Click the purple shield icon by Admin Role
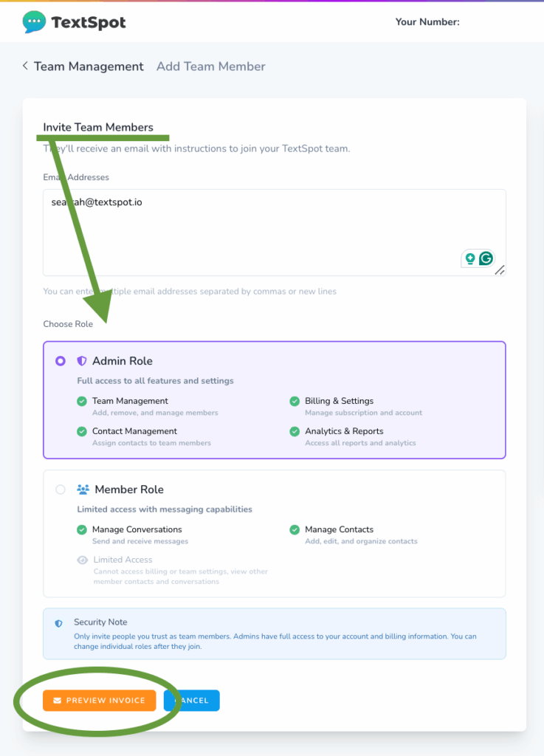This screenshot has width=544, height=756. pos(82,361)
